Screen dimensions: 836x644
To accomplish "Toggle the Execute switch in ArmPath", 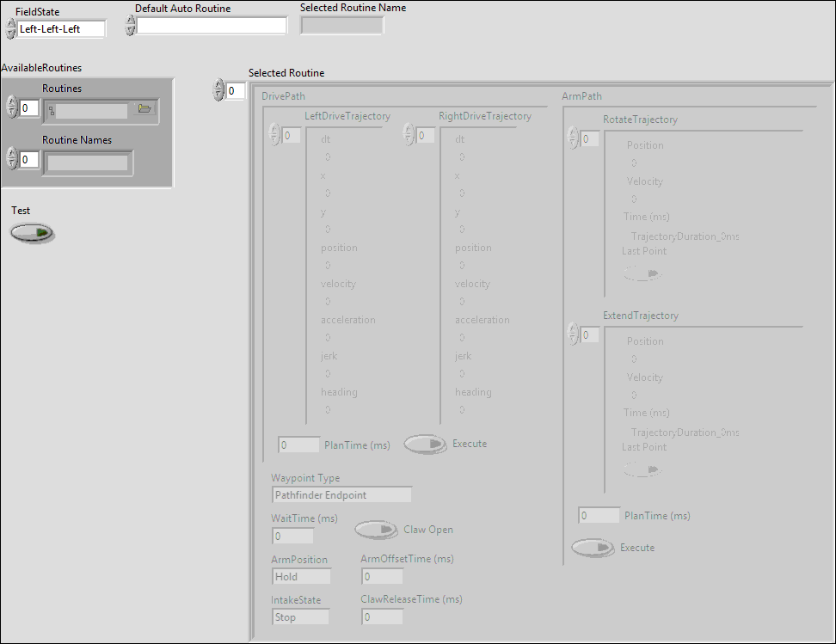I will tap(592, 548).
